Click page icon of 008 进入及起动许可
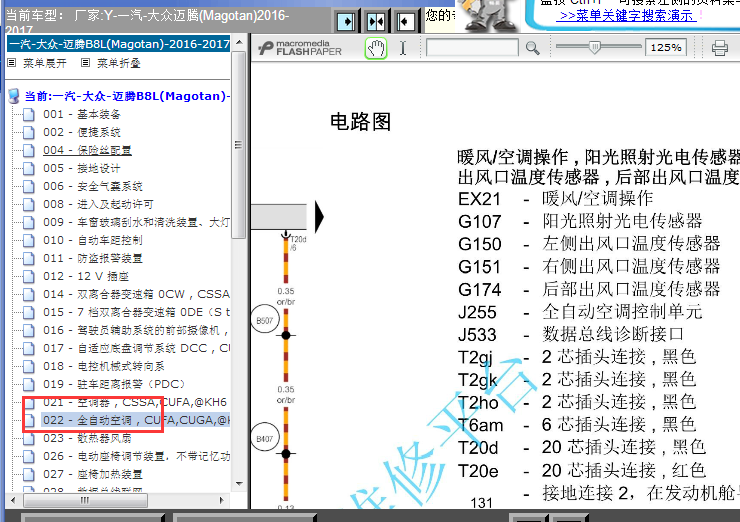Screen dimensions: 740x522 [x=29, y=204]
